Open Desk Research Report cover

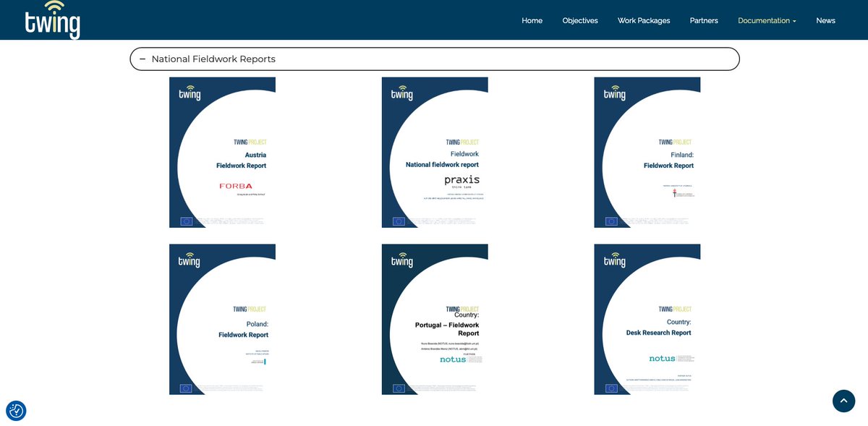point(647,320)
